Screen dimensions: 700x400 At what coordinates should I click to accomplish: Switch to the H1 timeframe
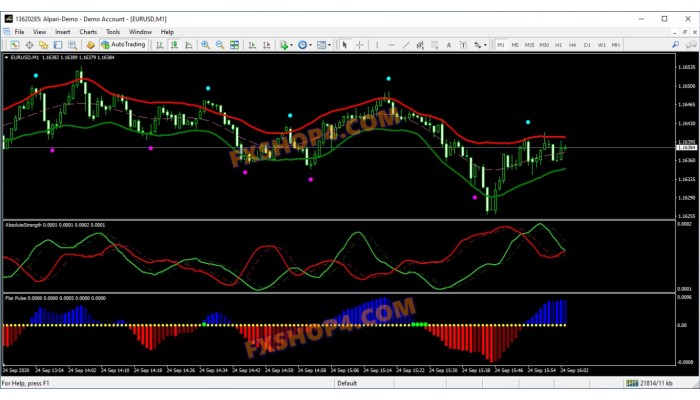559,44
